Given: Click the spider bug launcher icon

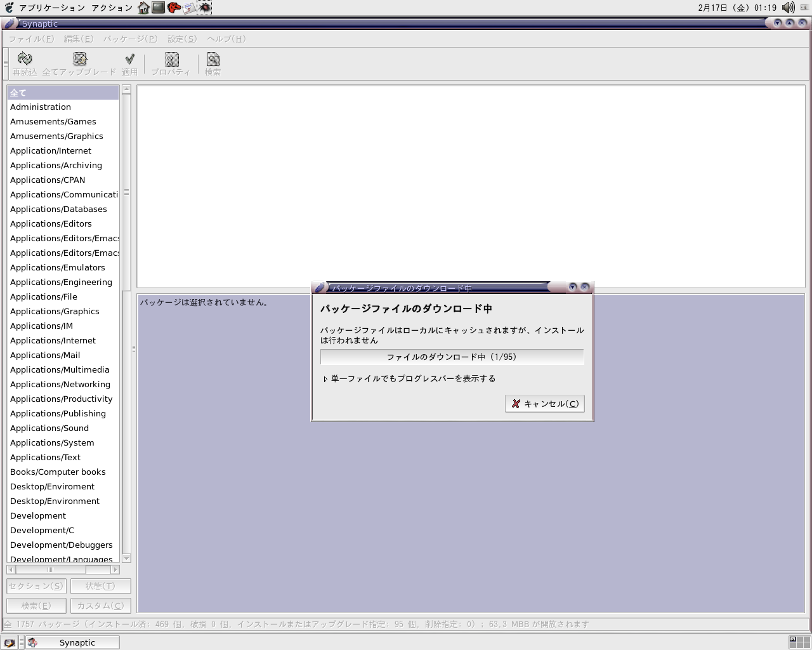Looking at the screenshot, I should [x=204, y=8].
